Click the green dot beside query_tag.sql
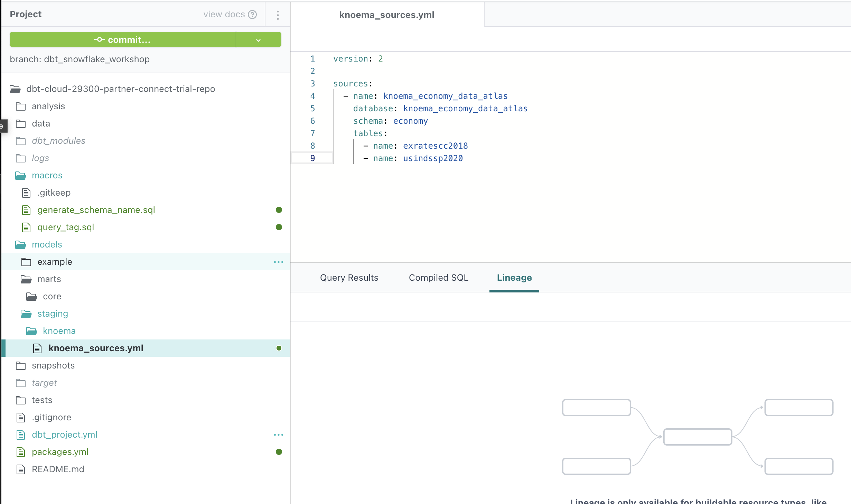Screen dimensions: 851x504 click(279, 227)
